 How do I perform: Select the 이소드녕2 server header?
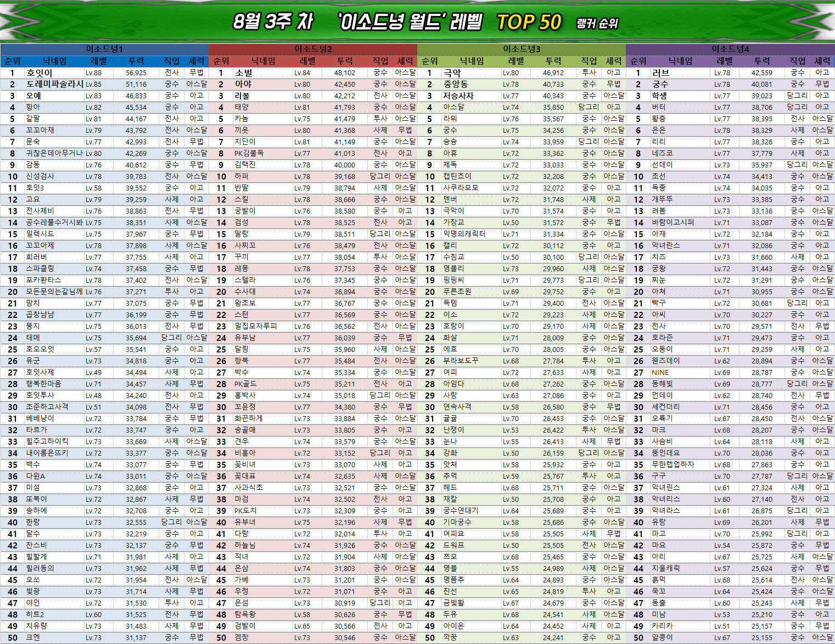pyautogui.click(x=313, y=49)
